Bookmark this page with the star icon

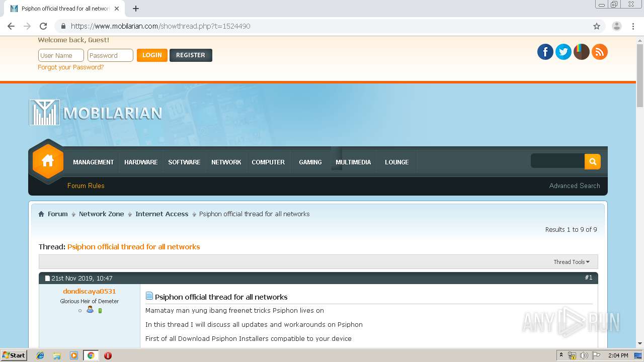(597, 26)
